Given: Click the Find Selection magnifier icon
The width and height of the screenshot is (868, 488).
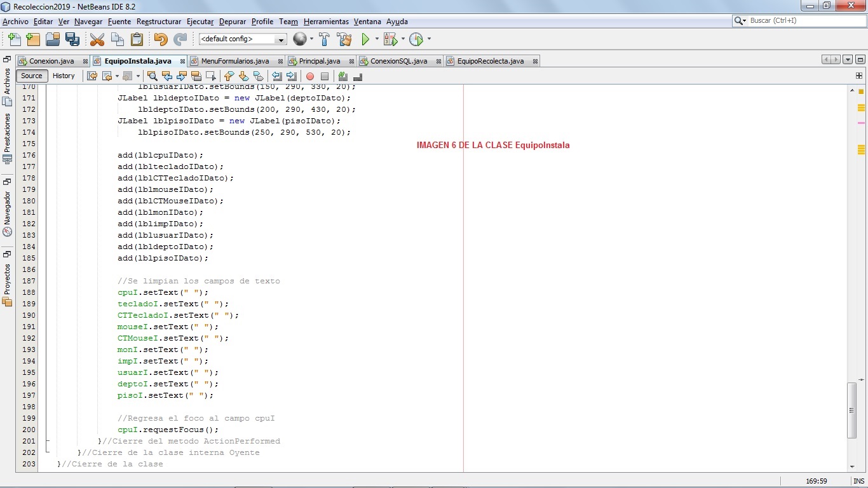Looking at the screenshot, I should point(152,76).
